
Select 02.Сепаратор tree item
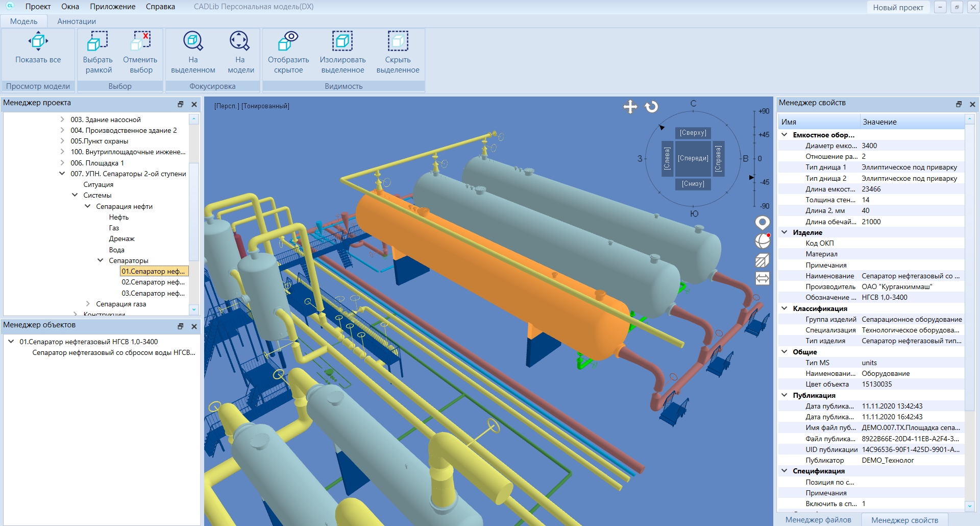tap(153, 282)
